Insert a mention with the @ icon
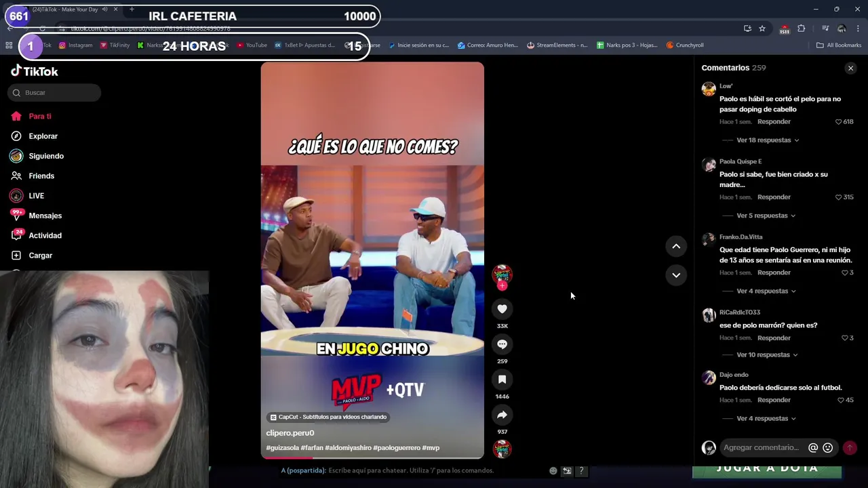 coord(813,448)
